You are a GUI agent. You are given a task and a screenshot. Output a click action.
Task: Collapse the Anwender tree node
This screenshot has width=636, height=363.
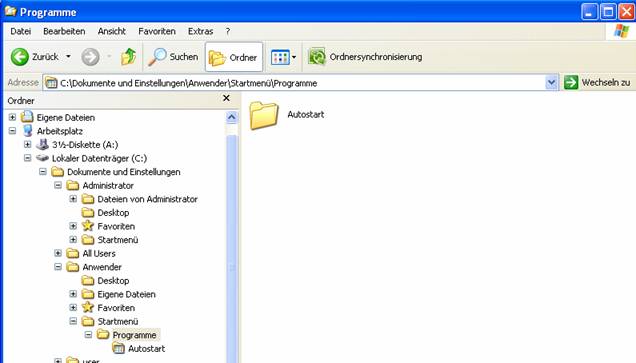click(58, 267)
